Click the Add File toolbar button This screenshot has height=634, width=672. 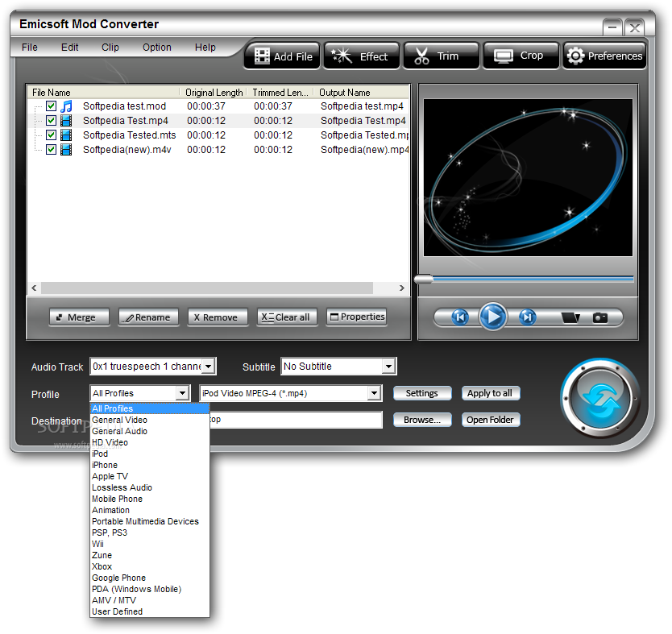[283, 56]
